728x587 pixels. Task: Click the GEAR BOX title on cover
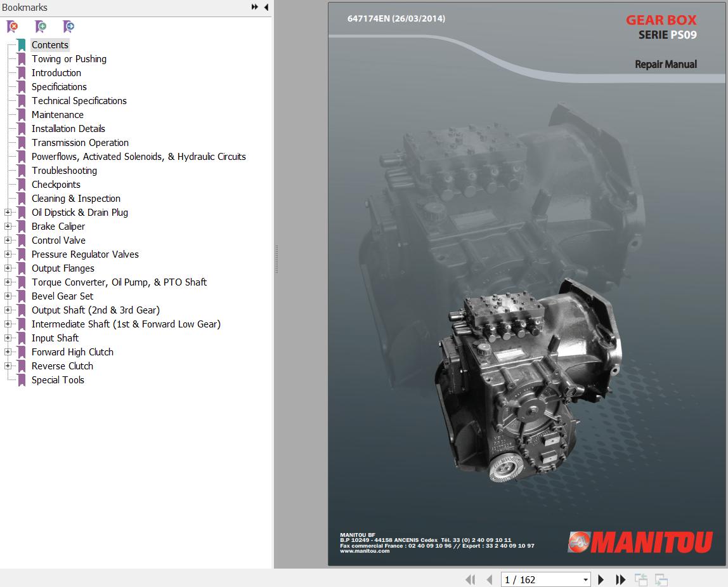tap(661, 20)
